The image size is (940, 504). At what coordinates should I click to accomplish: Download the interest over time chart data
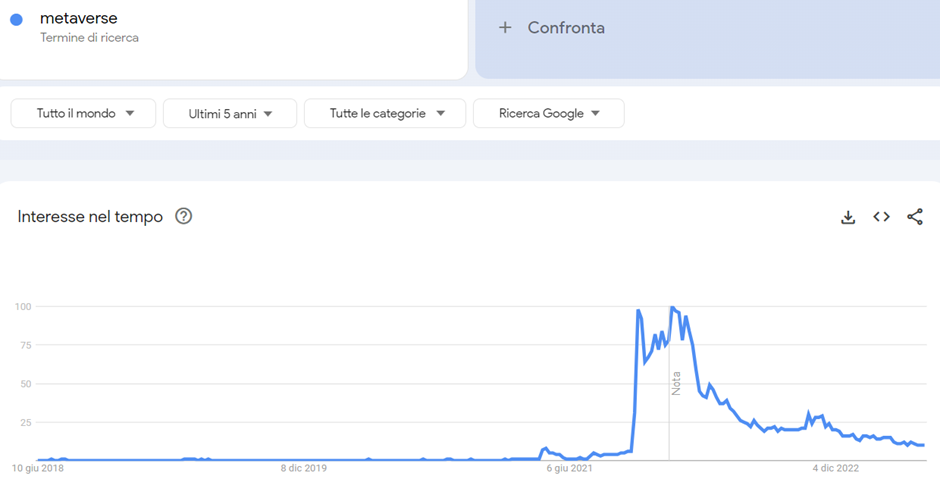click(x=848, y=217)
